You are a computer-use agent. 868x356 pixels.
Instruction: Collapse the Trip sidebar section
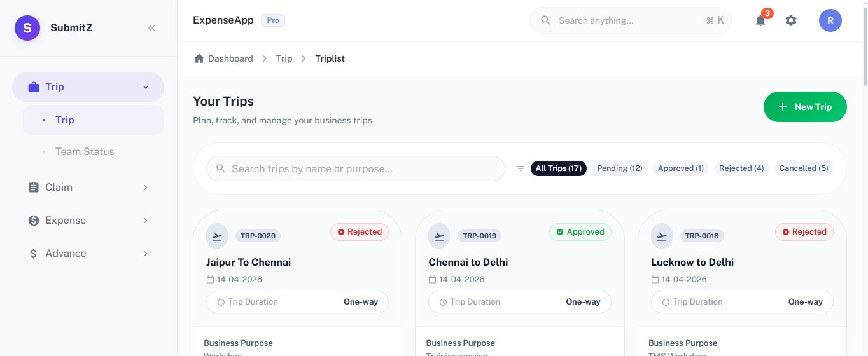(x=88, y=87)
